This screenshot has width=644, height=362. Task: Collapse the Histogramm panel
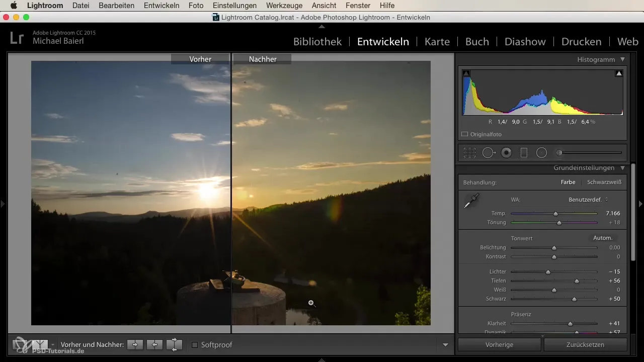click(622, 59)
